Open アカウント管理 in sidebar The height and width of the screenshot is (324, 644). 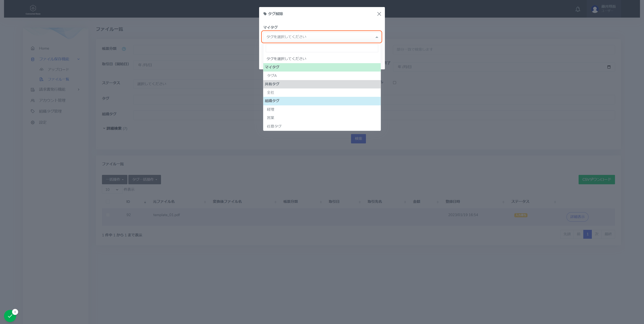pos(52,100)
